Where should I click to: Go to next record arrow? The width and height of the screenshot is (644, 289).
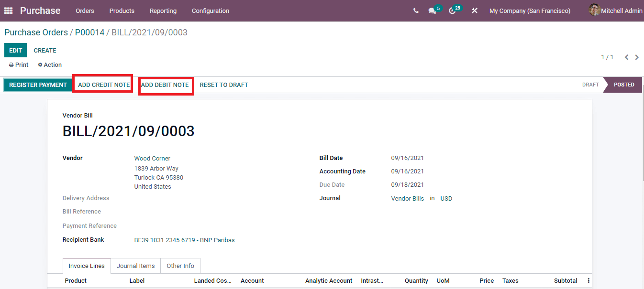[637, 57]
